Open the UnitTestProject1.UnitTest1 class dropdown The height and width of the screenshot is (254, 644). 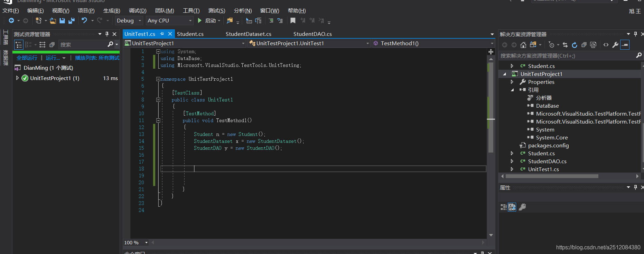309,43
